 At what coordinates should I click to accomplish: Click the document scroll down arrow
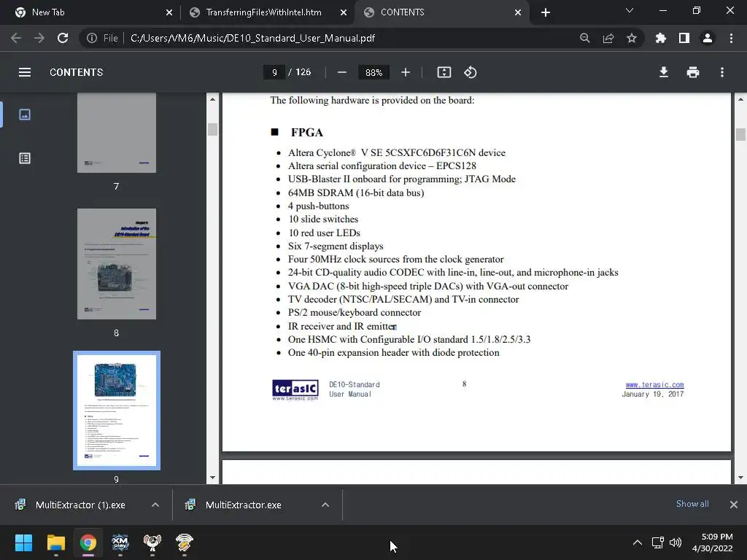[x=740, y=478]
